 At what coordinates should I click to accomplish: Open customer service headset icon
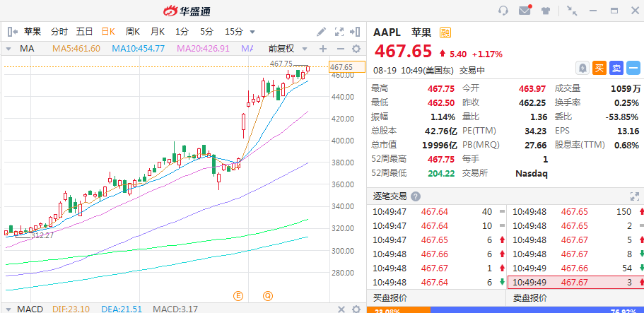pos(503,11)
